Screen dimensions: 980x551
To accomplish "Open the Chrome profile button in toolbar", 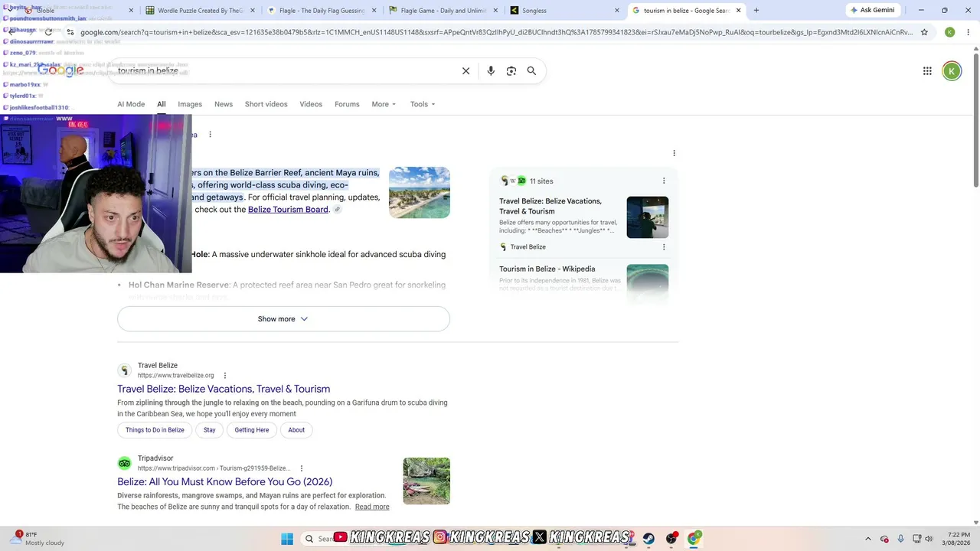I will tap(949, 32).
